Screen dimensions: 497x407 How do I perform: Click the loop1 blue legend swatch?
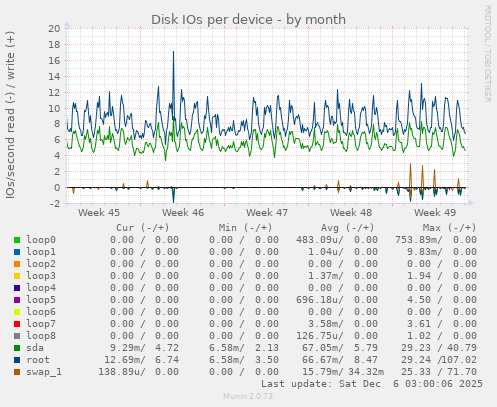click(17, 252)
